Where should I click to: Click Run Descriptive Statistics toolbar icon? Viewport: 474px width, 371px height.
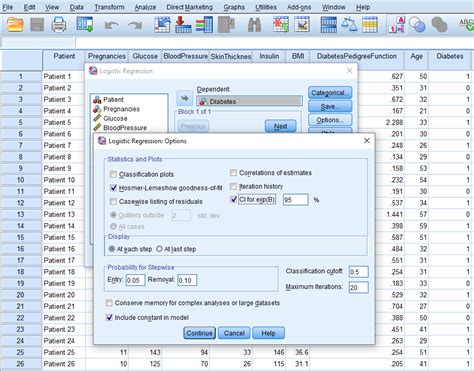(226, 25)
